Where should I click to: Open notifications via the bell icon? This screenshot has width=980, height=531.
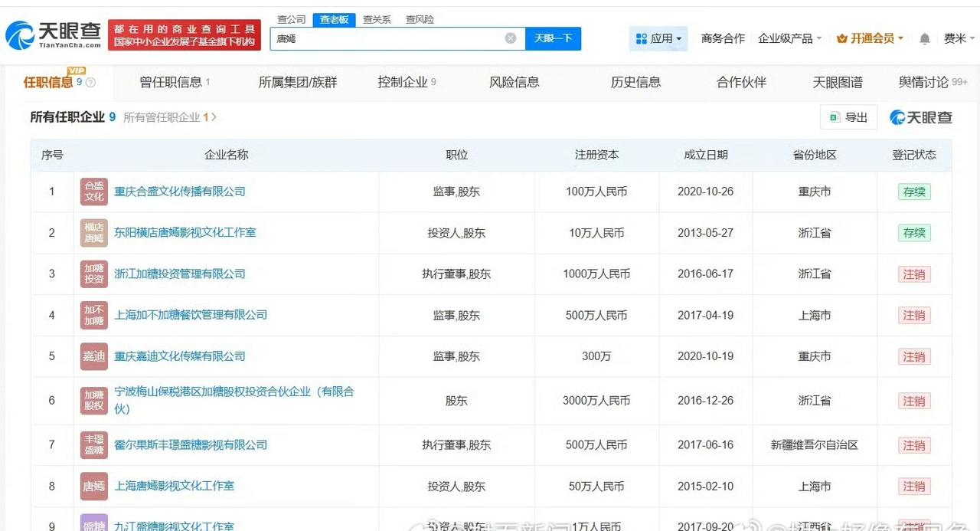[x=925, y=38]
